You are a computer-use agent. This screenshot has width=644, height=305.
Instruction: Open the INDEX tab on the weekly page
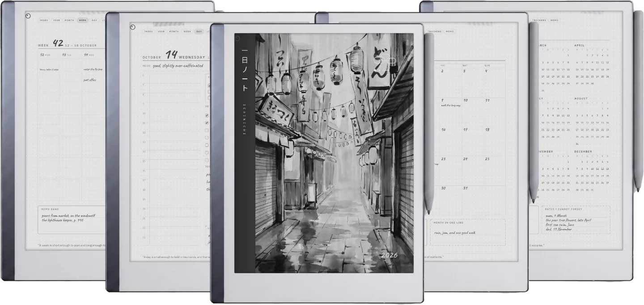tap(44, 20)
